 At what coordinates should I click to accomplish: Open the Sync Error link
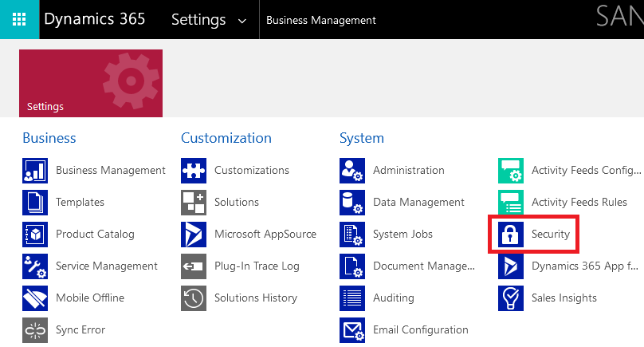pos(80,329)
